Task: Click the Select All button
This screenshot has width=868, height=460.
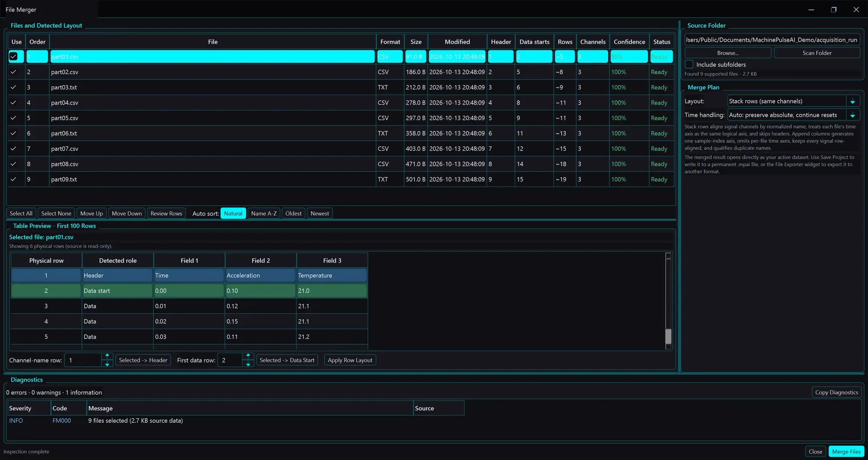Action: pos(21,213)
